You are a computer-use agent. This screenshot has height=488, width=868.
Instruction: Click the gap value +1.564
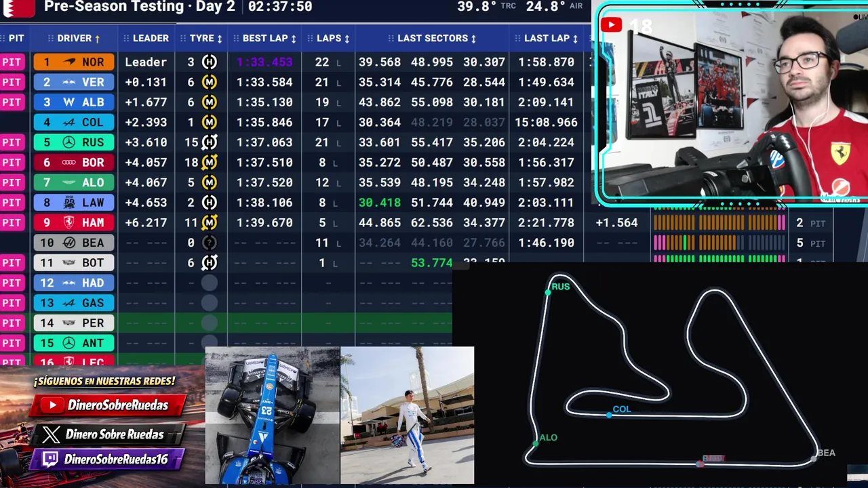[616, 223]
